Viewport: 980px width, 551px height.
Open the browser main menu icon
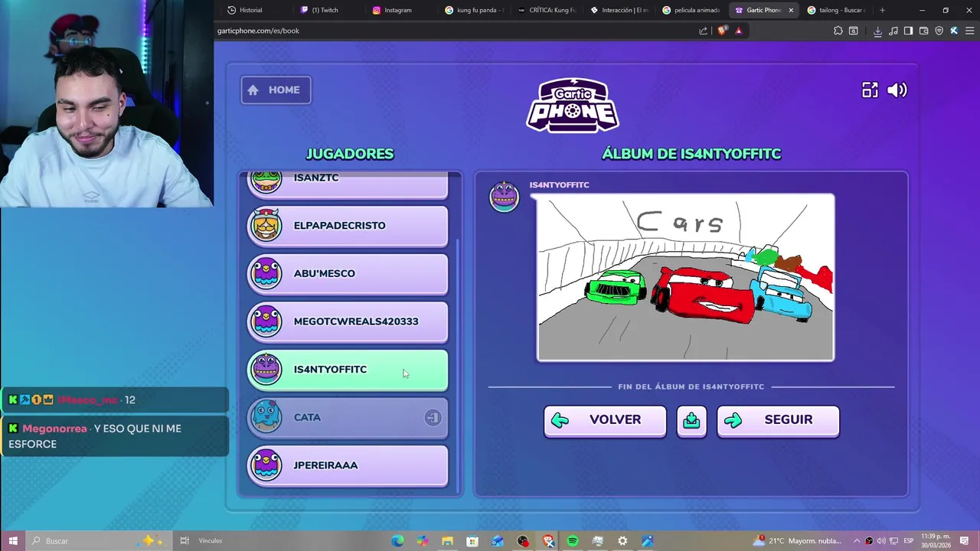[969, 31]
